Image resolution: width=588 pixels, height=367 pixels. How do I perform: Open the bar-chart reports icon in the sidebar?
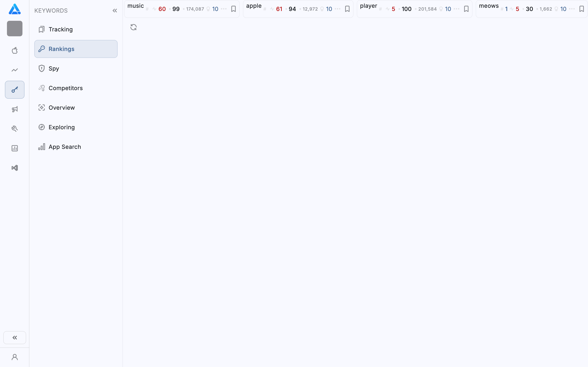point(14,148)
